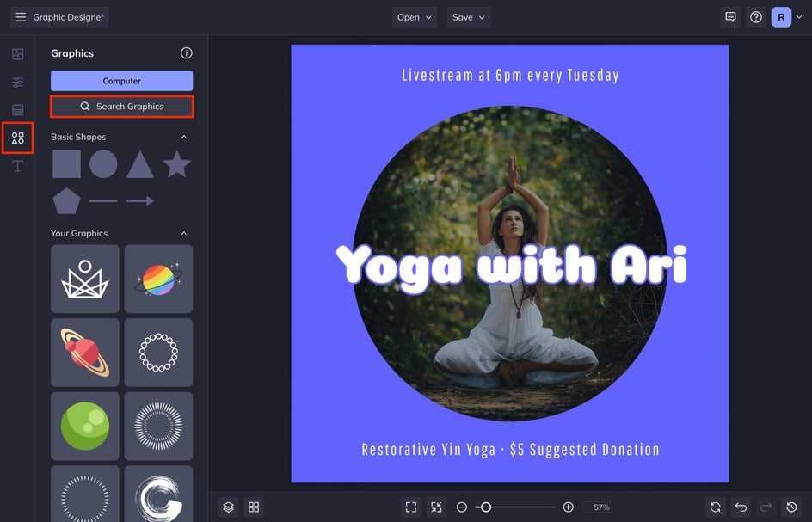Open the help question mark icon
Viewport: 812px width, 522px height.
click(756, 17)
